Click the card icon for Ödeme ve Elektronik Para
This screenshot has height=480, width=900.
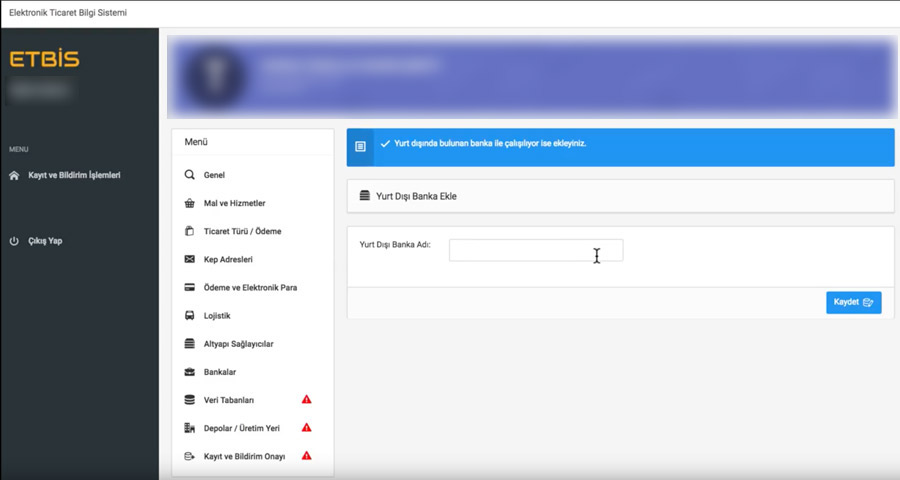[x=189, y=287]
